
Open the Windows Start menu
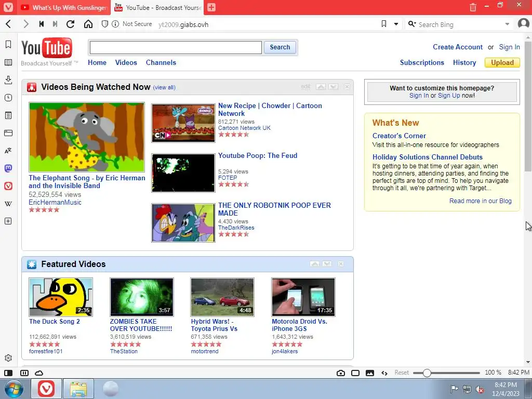tap(14, 389)
